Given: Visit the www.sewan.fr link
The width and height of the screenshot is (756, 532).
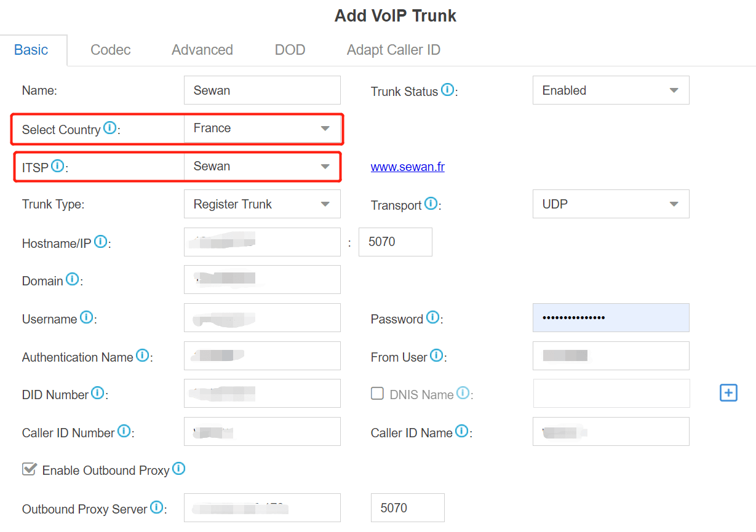Looking at the screenshot, I should pyautogui.click(x=407, y=166).
